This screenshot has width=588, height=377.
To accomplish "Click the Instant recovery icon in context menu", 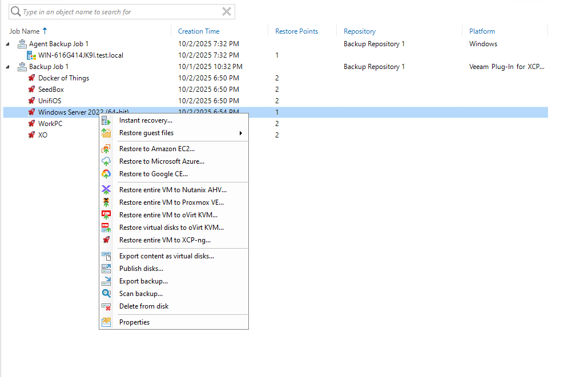I will click(x=106, y=120).
